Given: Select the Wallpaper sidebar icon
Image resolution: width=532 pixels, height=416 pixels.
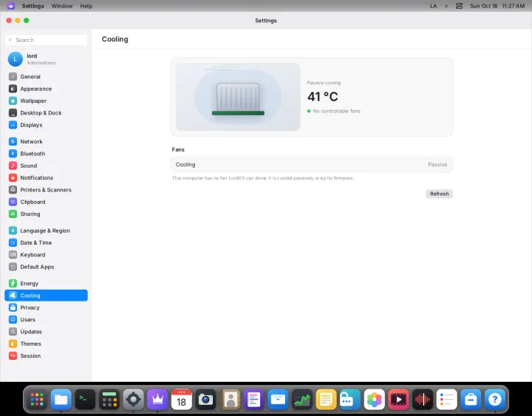Looking at the screenshot, I should pos(13,100).
